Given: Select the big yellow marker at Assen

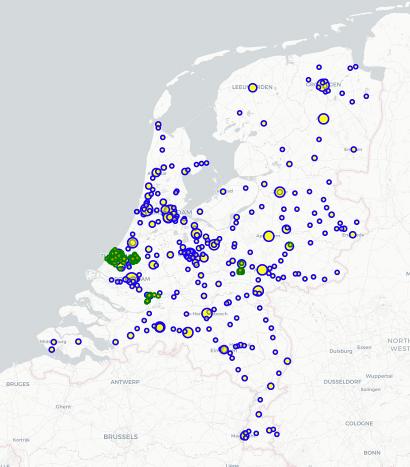Looking at the screenshot, I should coord(323,119).
